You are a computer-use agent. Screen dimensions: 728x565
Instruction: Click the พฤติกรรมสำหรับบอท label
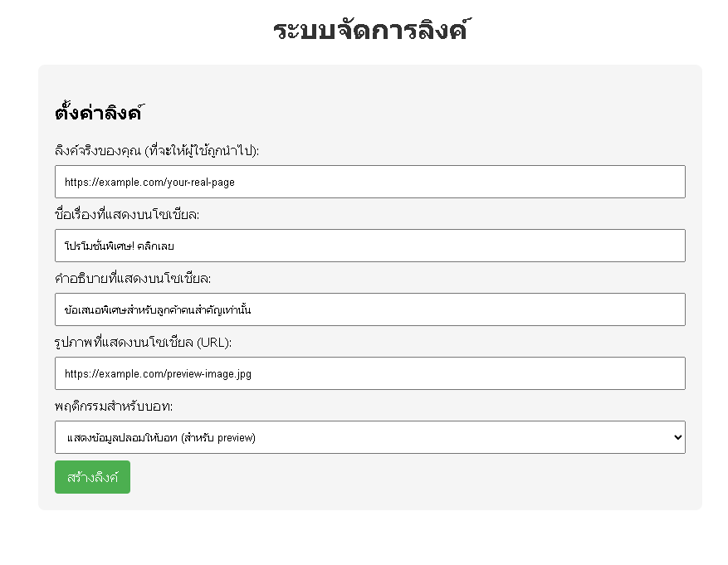[114, 407]
